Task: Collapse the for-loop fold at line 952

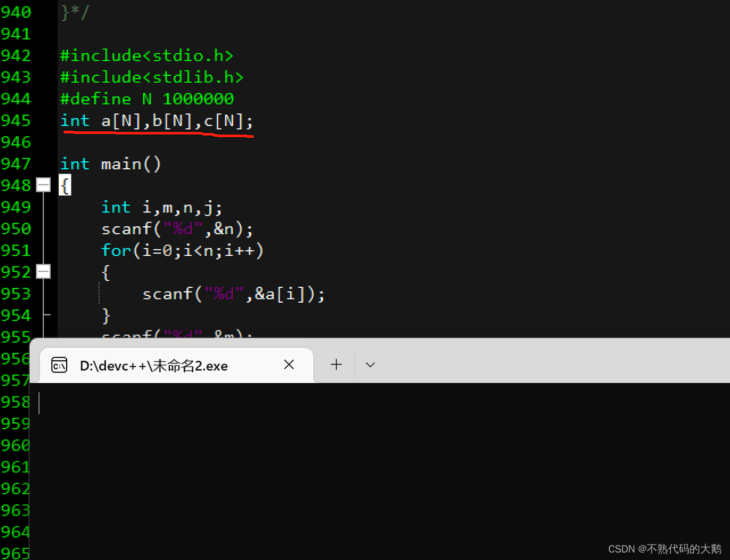Action: pyautogui.click(x=43, y=272)
